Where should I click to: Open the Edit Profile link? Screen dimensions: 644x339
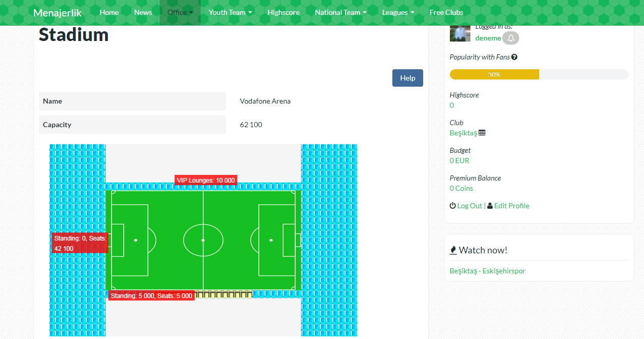coord(512,206)
